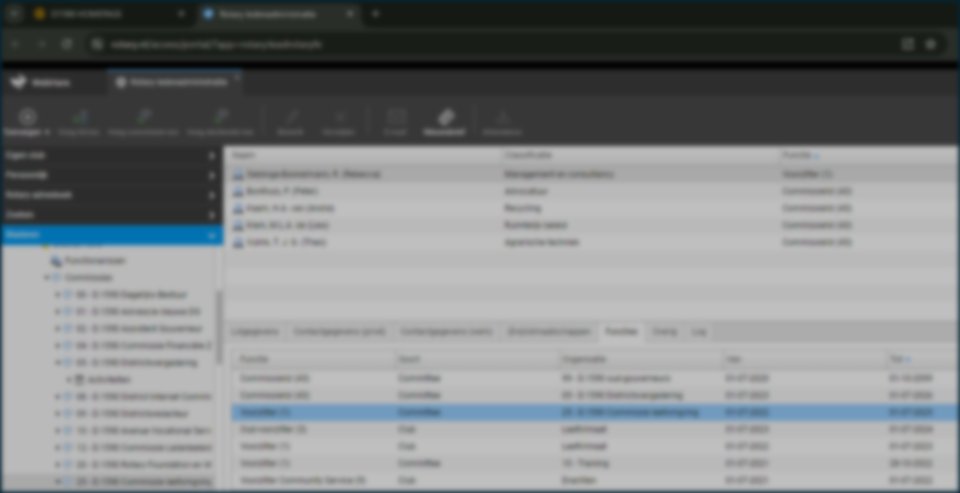Click the Activiteiten calendar icon
This screenshot has width=960, height=493.
80,380
